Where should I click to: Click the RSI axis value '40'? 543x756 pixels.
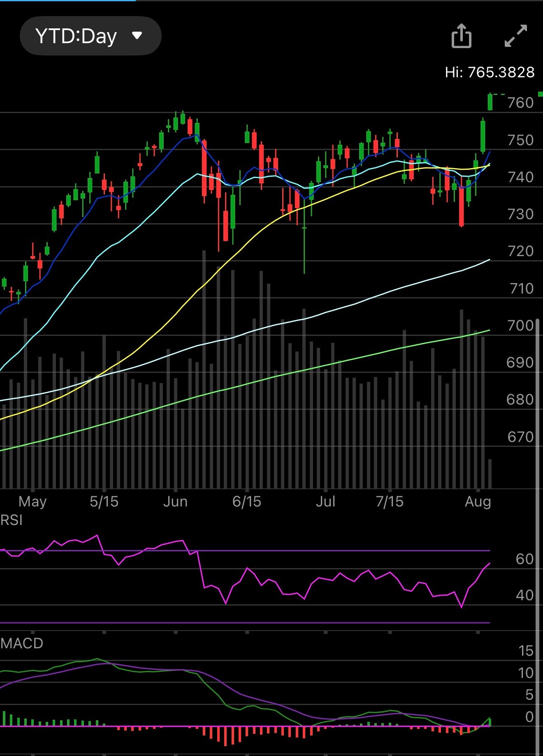(524, 595)
